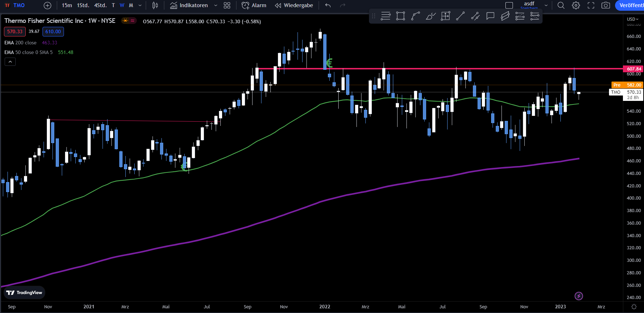Viewport: 644px width, 313px height.
Task: Expand the indicator favorites dropdown arrow
Action: tap(216, 5)
